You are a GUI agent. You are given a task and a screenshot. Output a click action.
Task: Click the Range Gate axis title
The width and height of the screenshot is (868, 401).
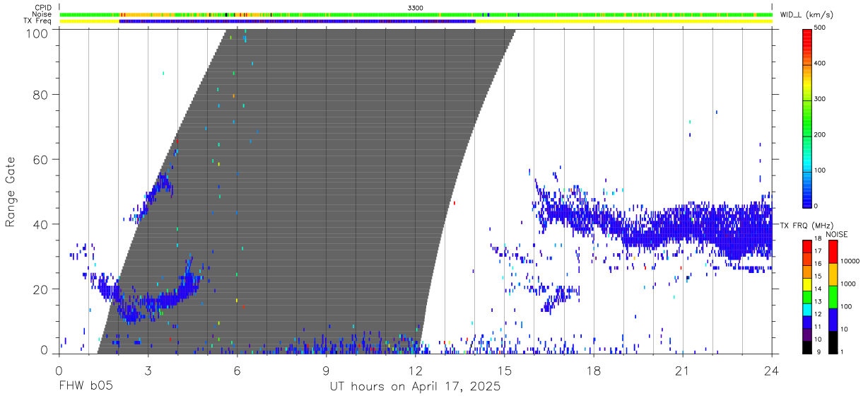[11, 192]
